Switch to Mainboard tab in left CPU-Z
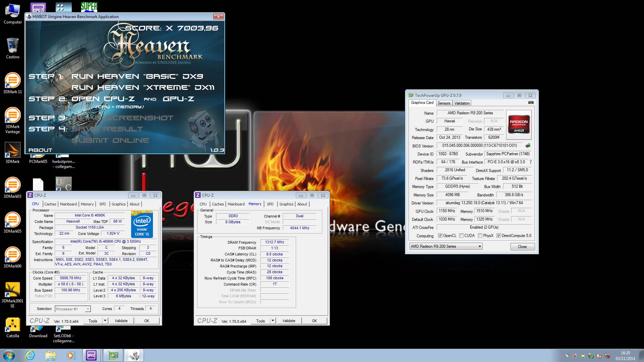644x362 pixels. click(x=68, y=204)
